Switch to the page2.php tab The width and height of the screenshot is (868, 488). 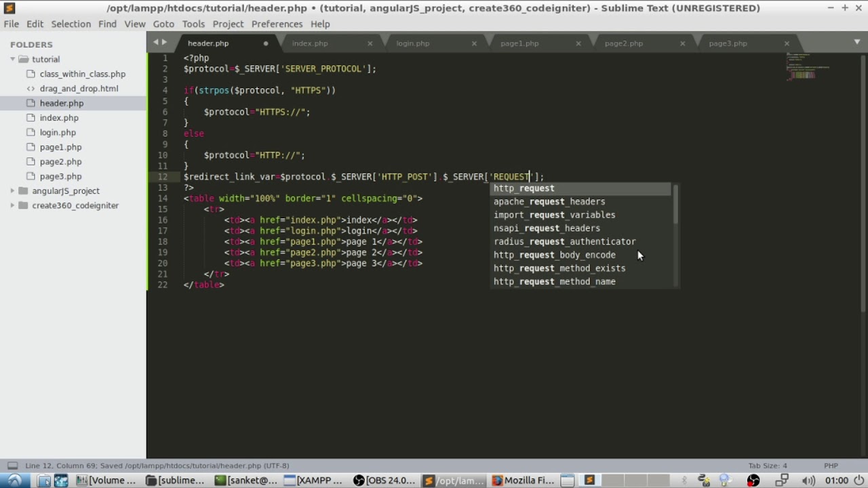tap(624, 43)
